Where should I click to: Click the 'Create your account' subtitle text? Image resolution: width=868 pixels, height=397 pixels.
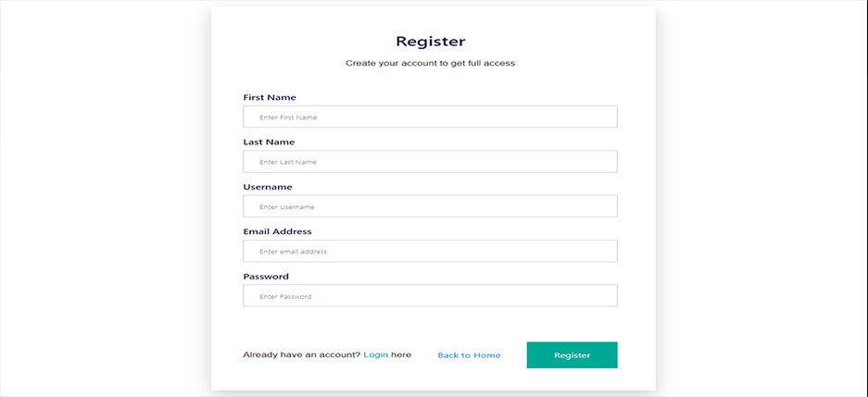click(430, 64)
